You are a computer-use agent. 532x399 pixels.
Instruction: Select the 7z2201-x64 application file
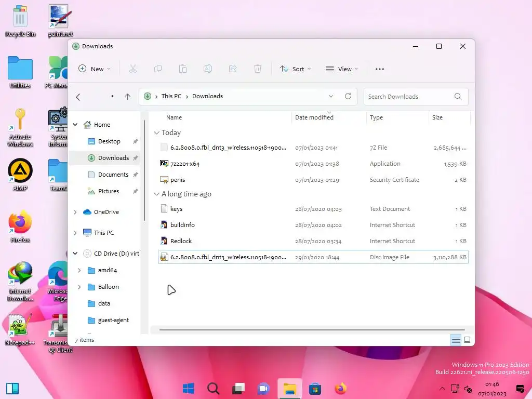click(313, 164)
